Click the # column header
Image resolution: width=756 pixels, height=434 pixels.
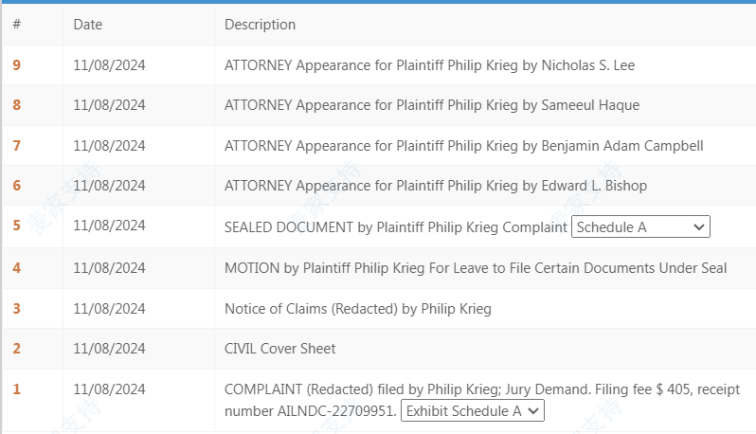tap(17, 25)
